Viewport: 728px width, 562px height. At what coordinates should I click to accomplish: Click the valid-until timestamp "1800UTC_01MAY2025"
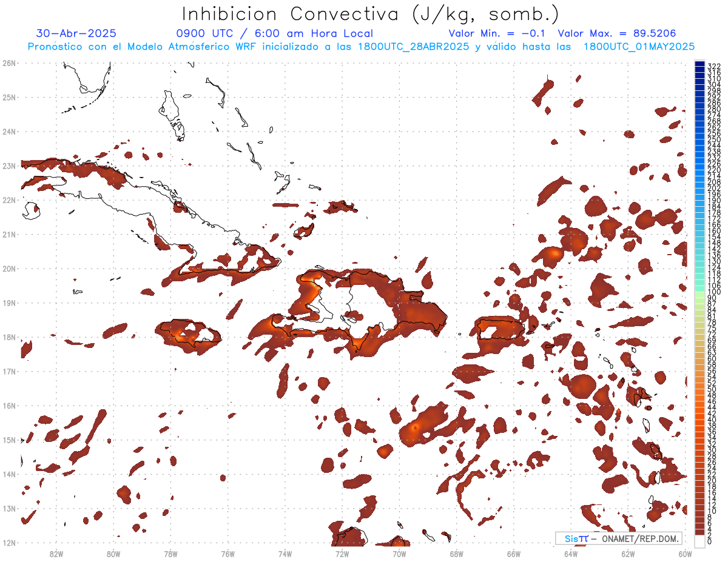pyautogui.click(x=639, y=47)
